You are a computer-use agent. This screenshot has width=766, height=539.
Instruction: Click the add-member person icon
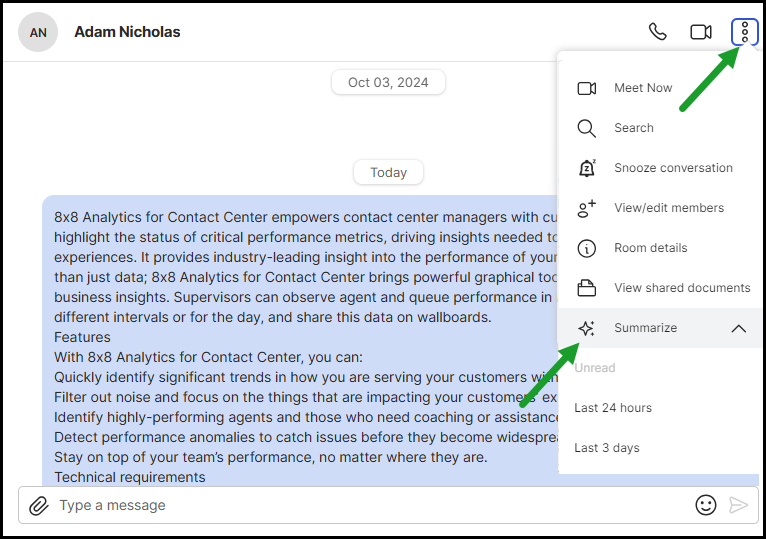pos(586,208)
